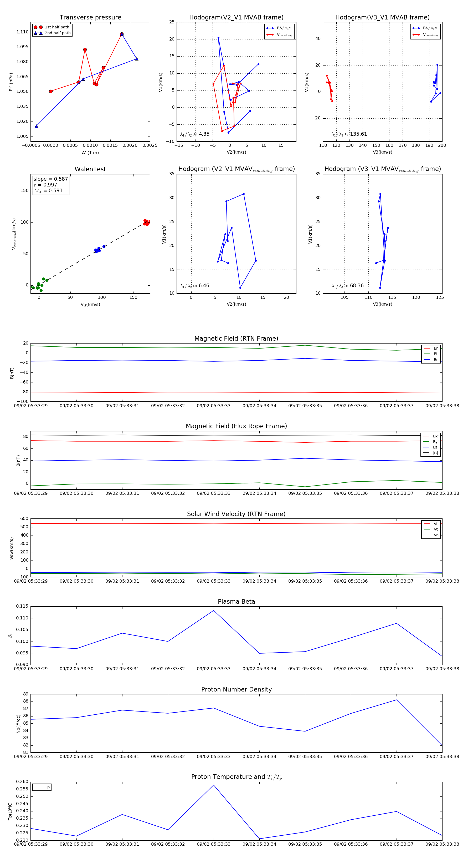The image size is (473, 868).
Task: Click the eigenvalue ratio annotation reading 6.46
Action: coord(194,286)
